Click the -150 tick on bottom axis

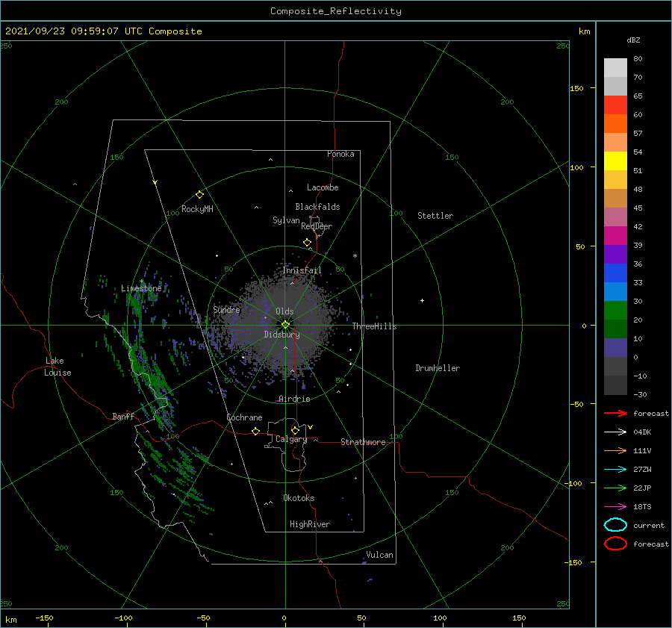point(44,618)
